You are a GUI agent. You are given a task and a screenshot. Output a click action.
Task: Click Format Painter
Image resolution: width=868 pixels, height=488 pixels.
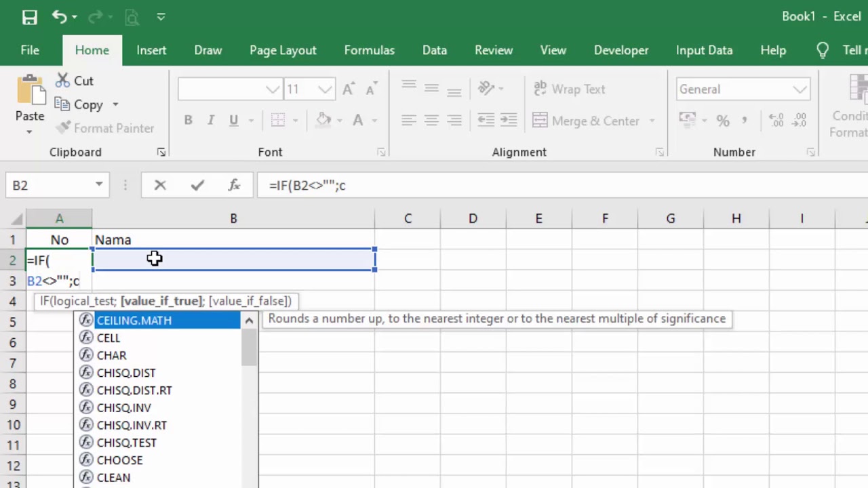104,128
